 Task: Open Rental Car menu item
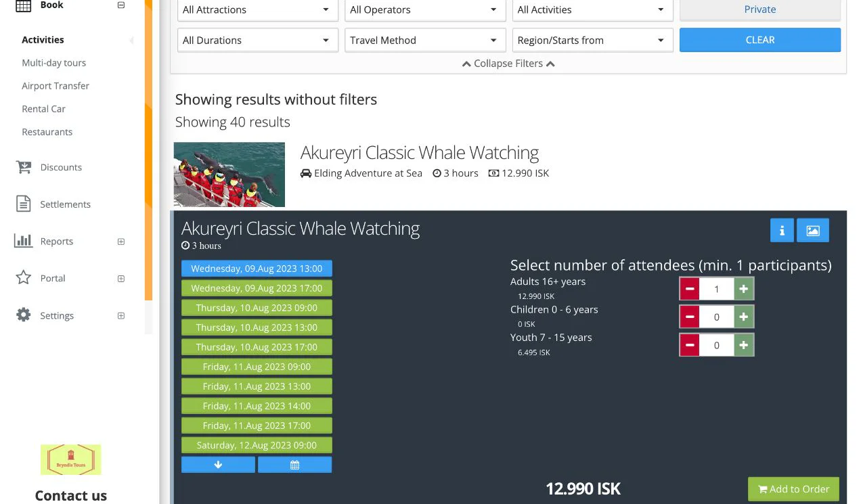click(x=43, y=109)
